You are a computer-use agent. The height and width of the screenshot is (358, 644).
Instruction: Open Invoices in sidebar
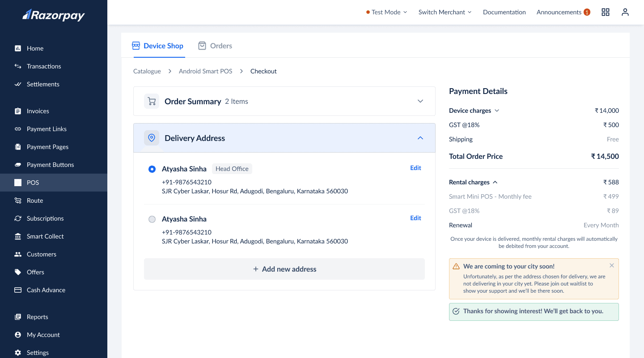pyautogui.click(x=54, y=111)
